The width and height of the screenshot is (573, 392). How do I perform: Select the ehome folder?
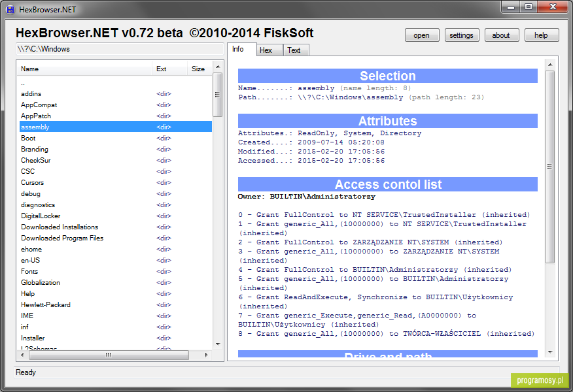coord(116,250)
